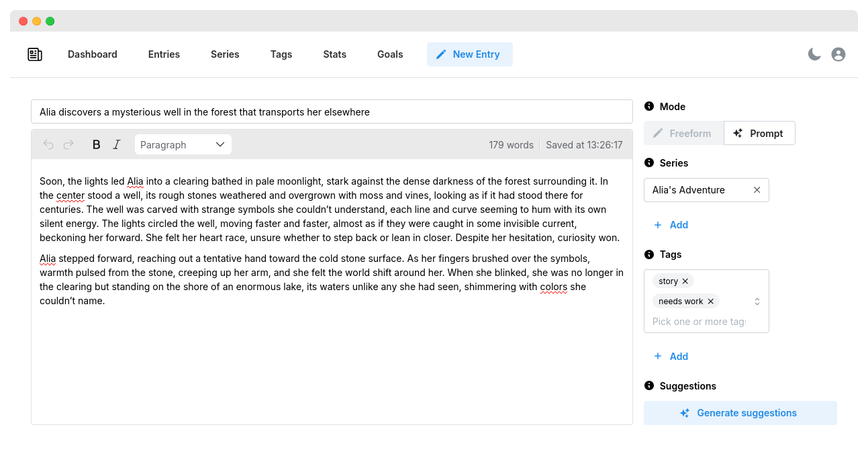Click the entry title input field

pyautogui.click(x=332, y=111)
